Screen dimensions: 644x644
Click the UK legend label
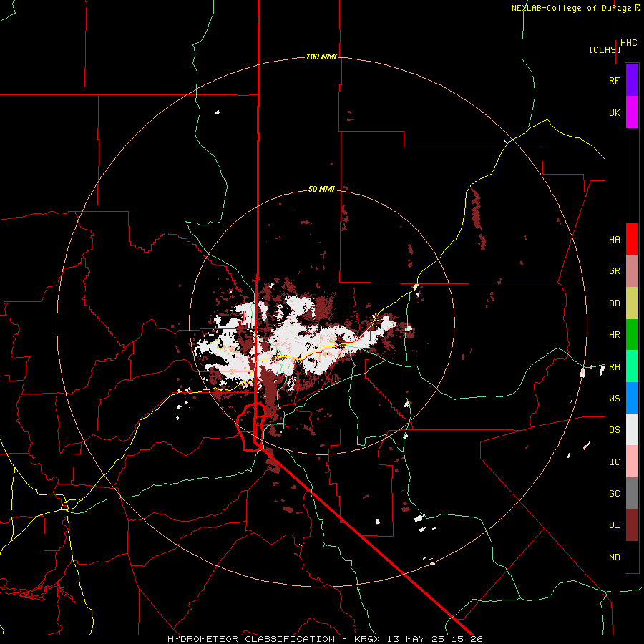614,112
